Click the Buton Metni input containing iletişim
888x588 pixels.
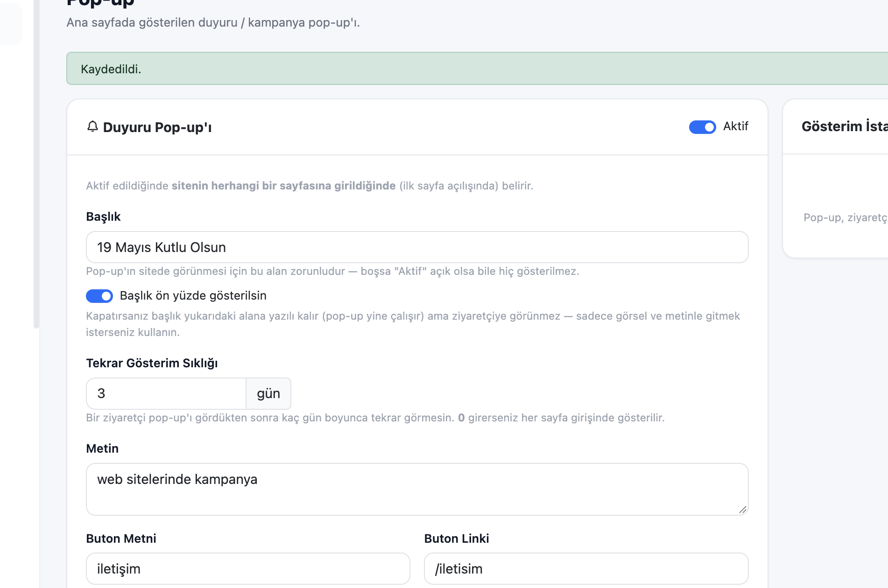coord(248,568)
